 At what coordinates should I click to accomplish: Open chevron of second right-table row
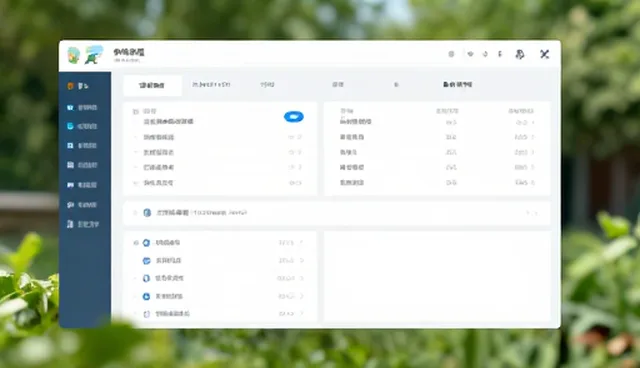click(x=533, y=137)
